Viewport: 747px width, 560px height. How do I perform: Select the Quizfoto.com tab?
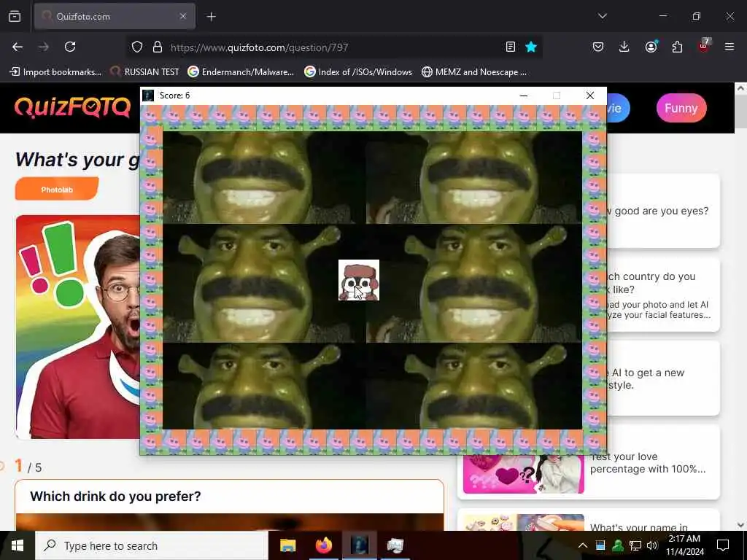115,16
